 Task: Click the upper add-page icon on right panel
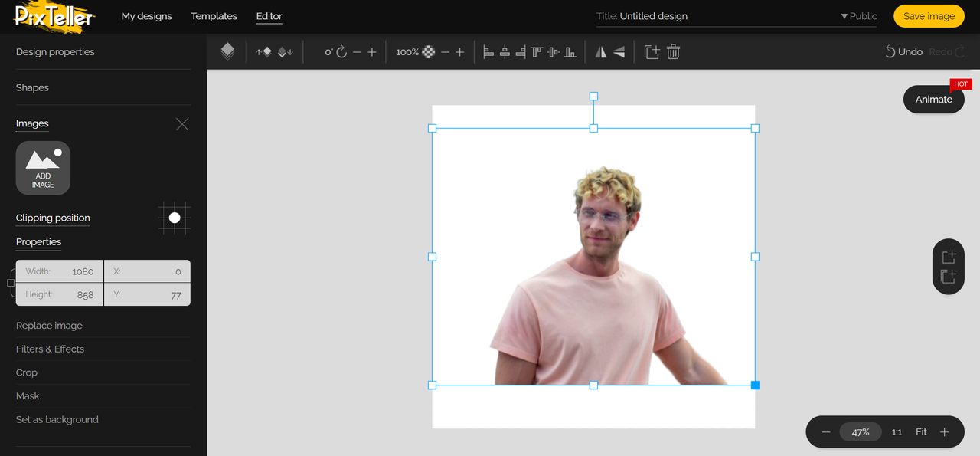tap(949, 257)
